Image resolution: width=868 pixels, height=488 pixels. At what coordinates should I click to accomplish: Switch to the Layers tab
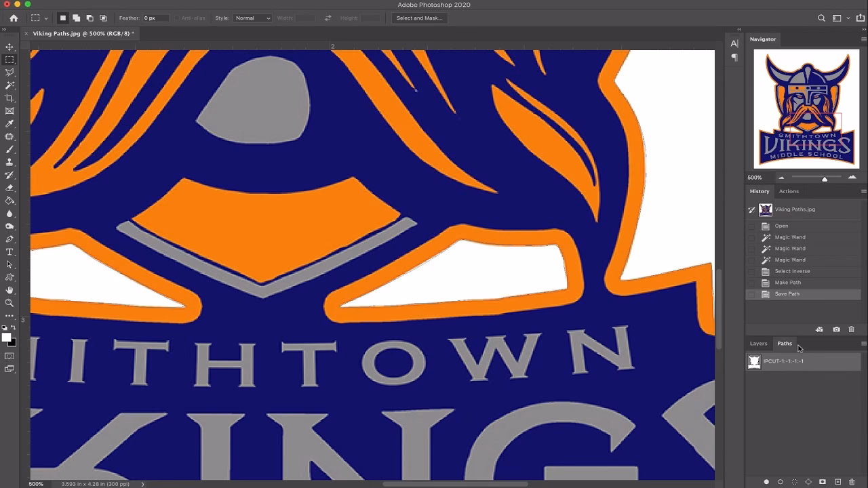(758, 344)
